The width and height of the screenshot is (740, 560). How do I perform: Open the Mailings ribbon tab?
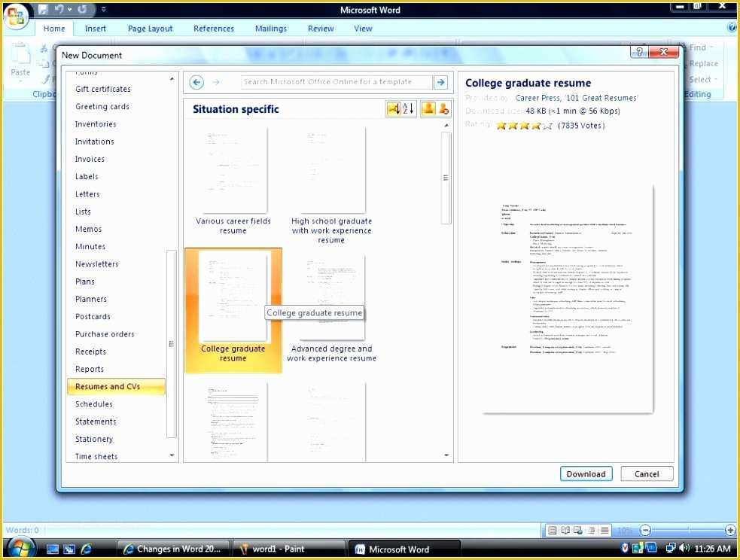click(x=270, y=29)
